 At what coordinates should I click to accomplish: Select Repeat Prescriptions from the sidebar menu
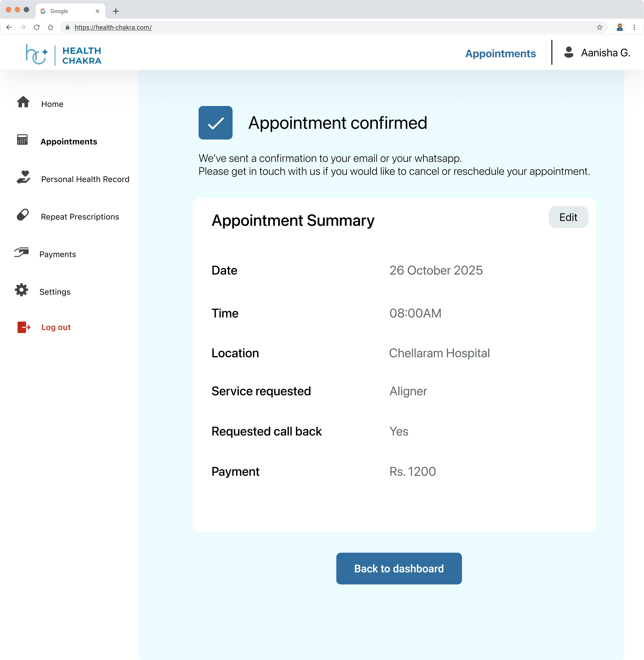coord(80,217)
